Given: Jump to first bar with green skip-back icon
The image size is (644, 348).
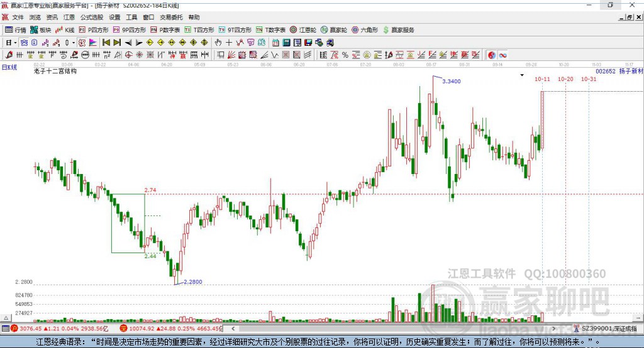Looking at the screenshot, I should 106,43.
